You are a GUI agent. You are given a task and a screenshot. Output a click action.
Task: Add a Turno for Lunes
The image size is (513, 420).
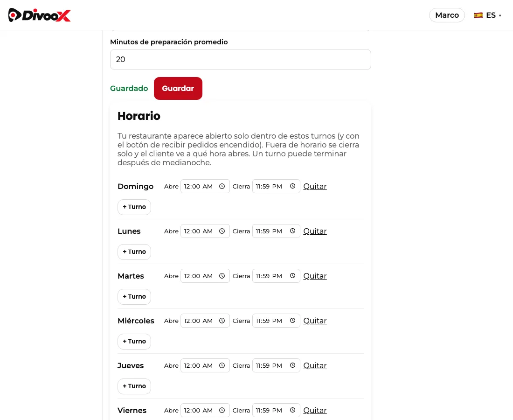click(x=134, y=252)
